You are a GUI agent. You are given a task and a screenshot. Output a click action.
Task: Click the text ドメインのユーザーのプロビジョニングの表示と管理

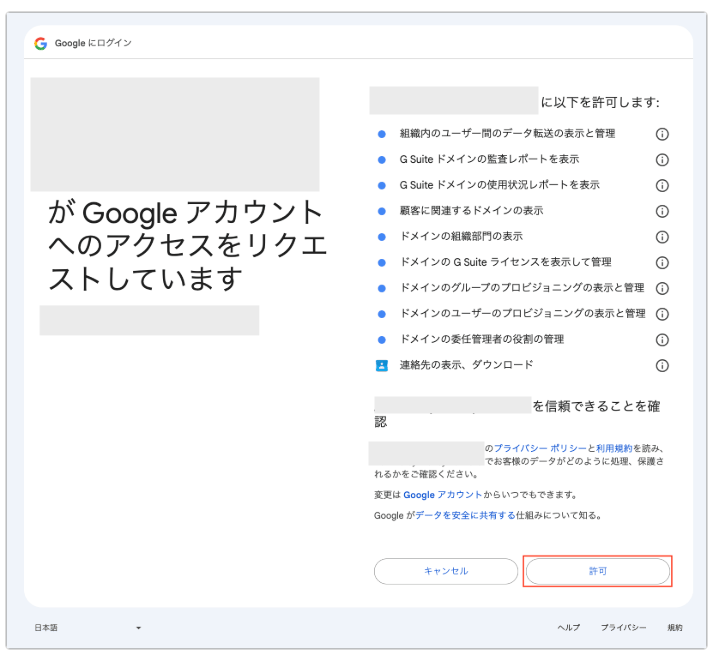point(522,313)
